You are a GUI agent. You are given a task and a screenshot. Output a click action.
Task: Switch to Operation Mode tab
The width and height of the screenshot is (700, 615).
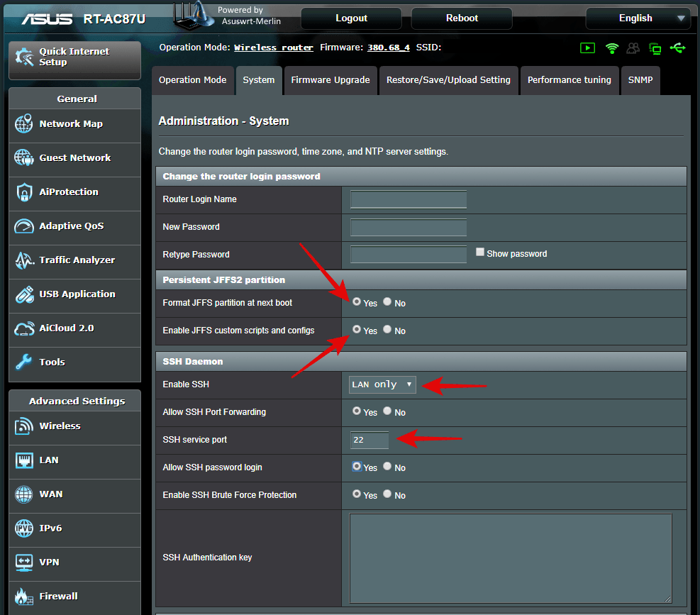point(192,80)
